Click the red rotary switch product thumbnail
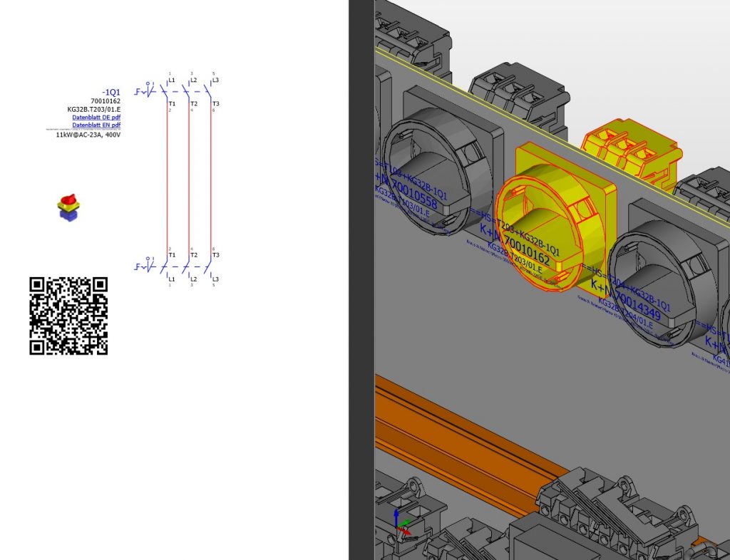730x560 pixels. [68, 207]
